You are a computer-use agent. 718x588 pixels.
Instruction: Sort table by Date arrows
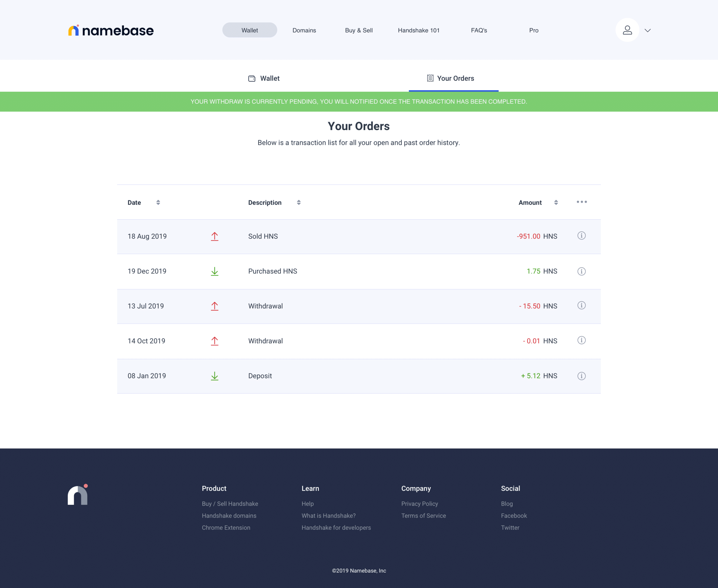click(158, 203)
